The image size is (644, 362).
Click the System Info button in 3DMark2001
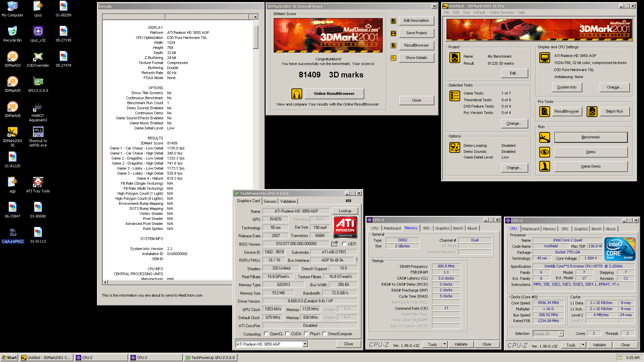tap(567, 87)
